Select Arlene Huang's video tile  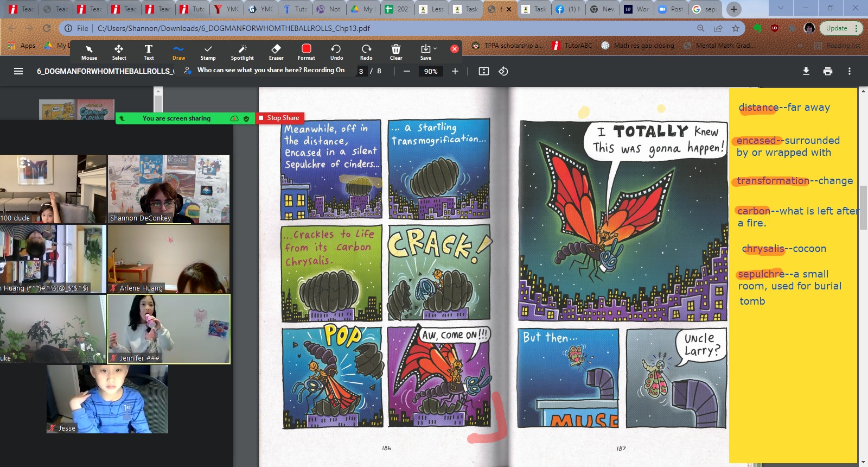click(x=169, y=259)
